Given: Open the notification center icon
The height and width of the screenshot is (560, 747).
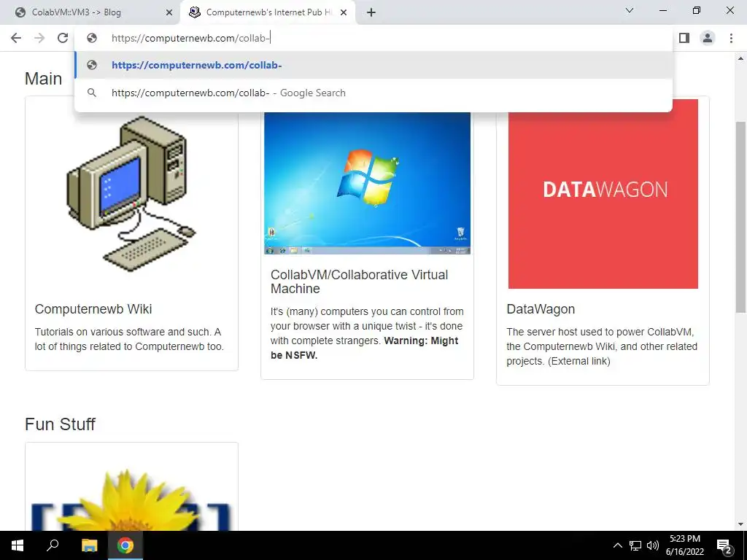Looking at the screenshot, I should [724, 545].
